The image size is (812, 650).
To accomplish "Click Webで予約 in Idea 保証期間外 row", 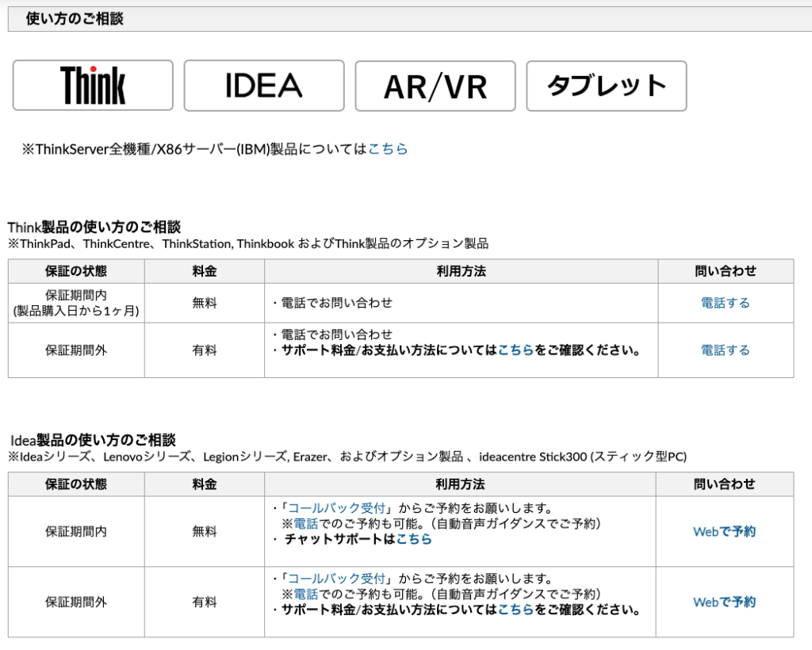I will click(x=724, y=602).
